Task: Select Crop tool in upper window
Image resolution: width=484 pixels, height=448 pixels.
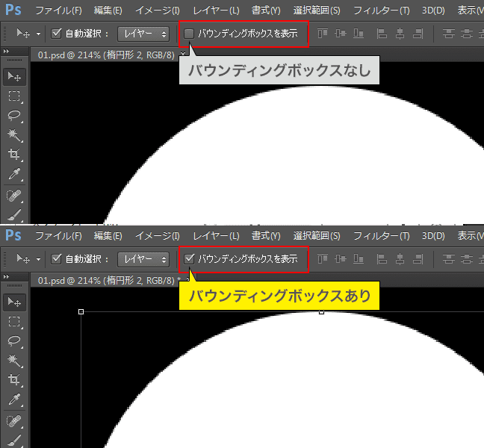Action: click(x=14, y=154)
